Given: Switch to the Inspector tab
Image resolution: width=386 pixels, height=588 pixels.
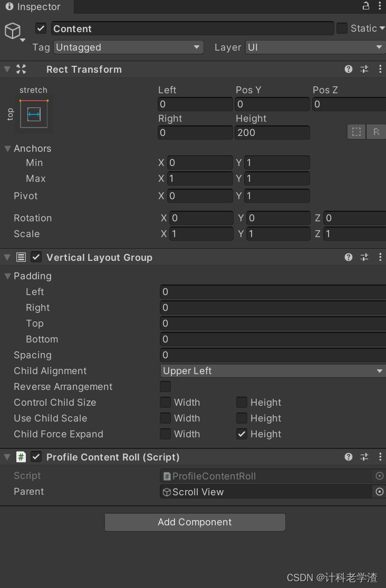Looking at the screenshot, I should [32, 7].
